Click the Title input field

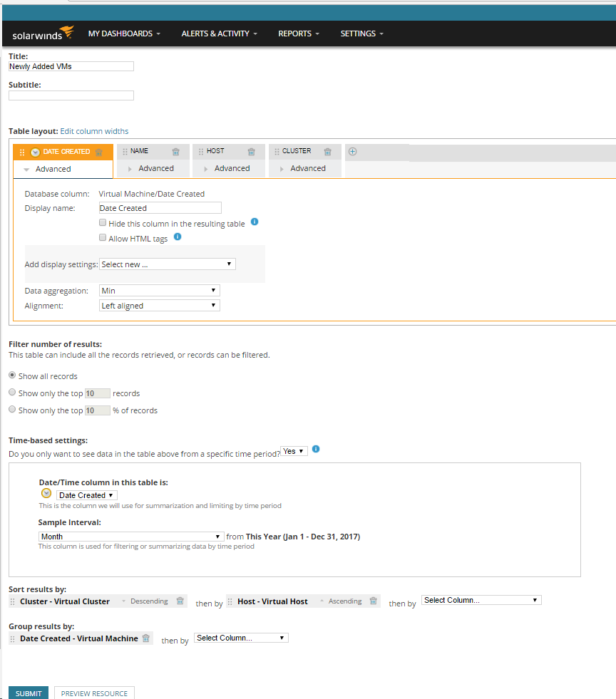tap(71, 66)
